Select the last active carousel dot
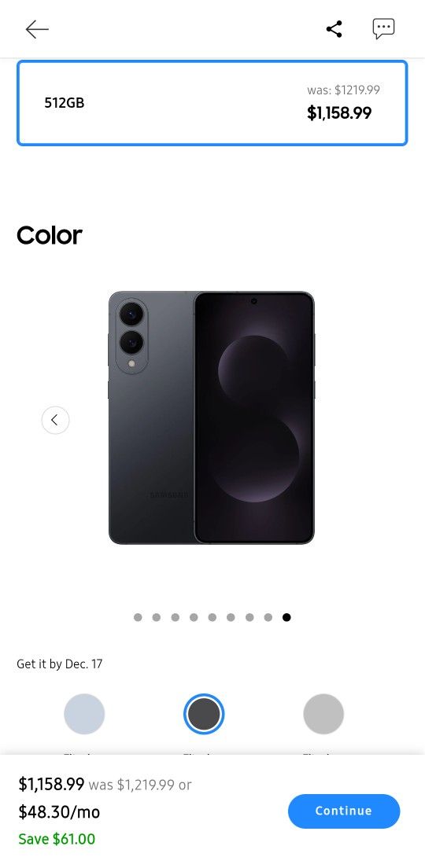This screenshot has height=868, width=425. click(x=286, y=617)
